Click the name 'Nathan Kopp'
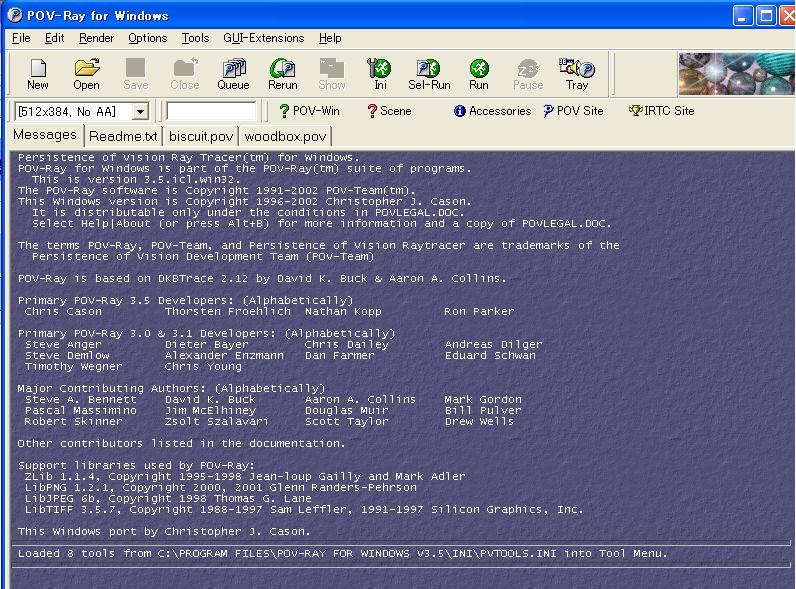796x589 pixels. click(x=343, y=311)
